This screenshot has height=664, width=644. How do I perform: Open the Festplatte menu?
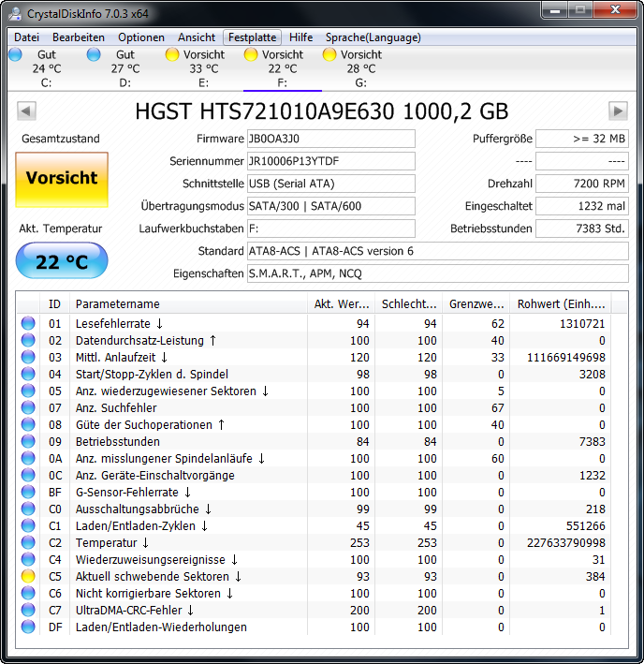point(252,37)
